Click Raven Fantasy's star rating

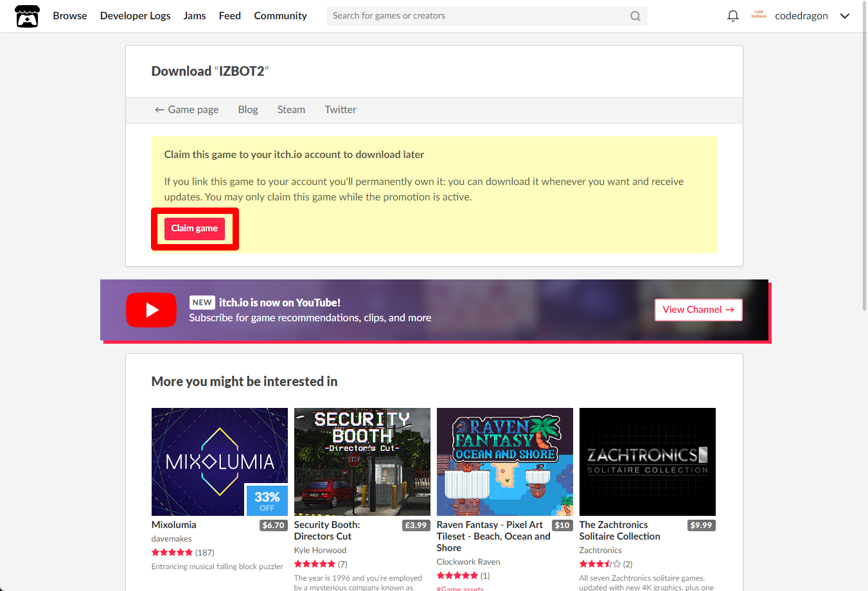click(457, 576)
